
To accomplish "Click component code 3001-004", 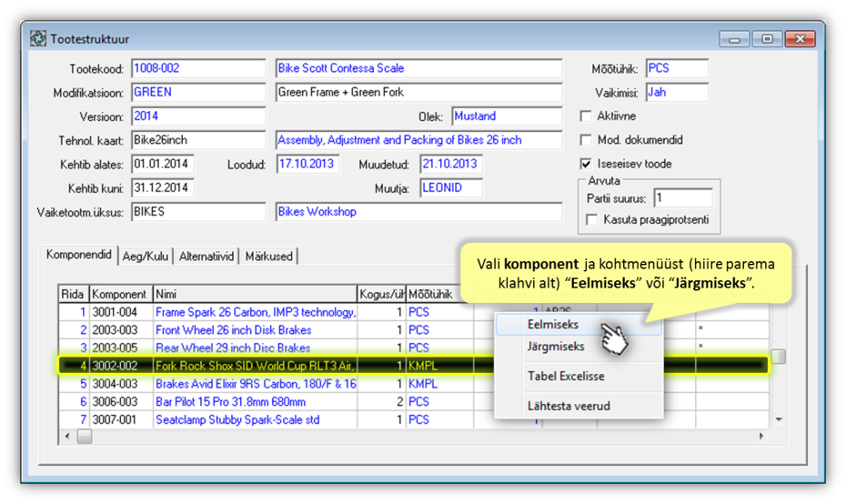I will click(115, 312).
